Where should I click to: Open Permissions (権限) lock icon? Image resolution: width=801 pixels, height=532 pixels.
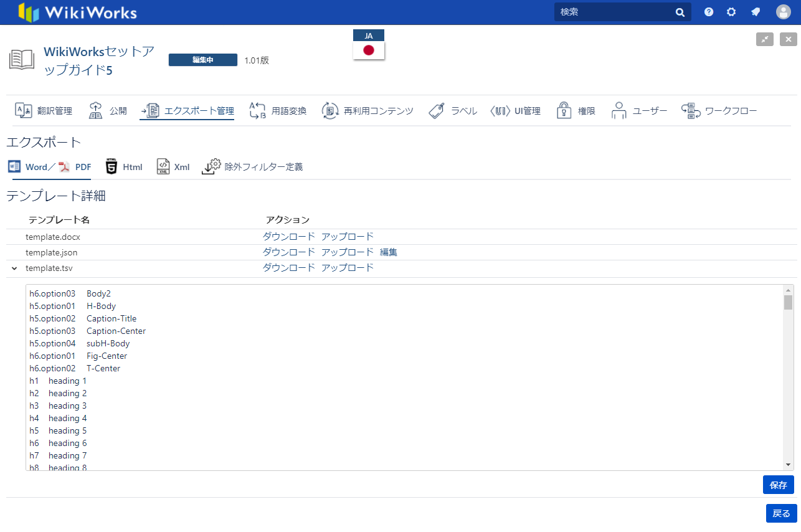click(564, 111)
